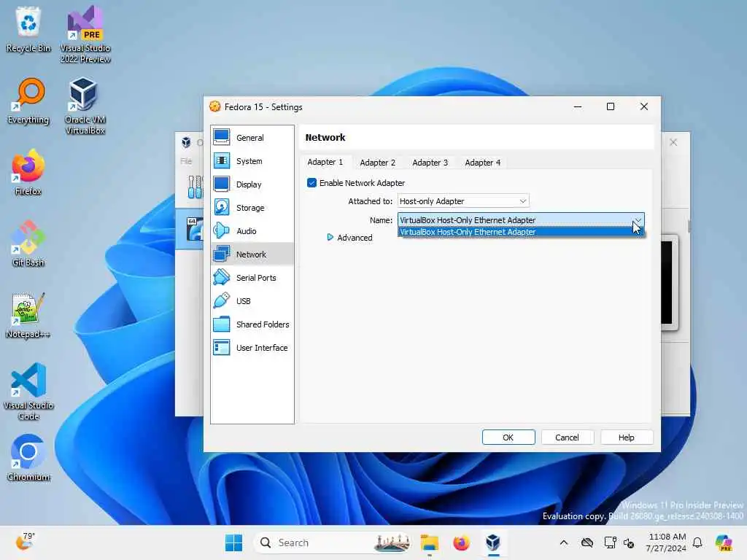Select the Network category icon
The image size is (747, 560).
(x=222, y=254)
